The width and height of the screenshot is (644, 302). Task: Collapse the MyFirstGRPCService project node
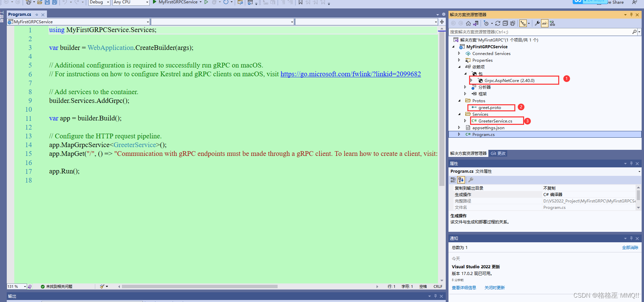(x=453, y=47)
